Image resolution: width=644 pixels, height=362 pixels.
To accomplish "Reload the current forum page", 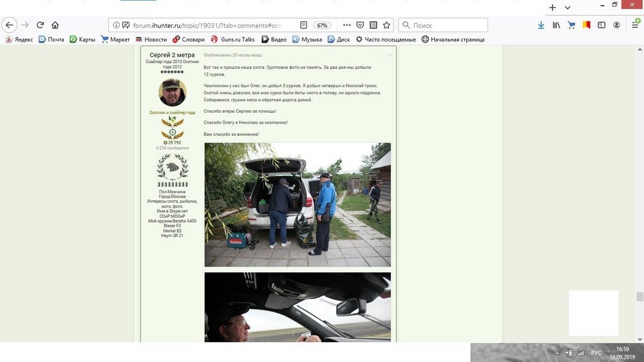I will (x=40, y=25).
